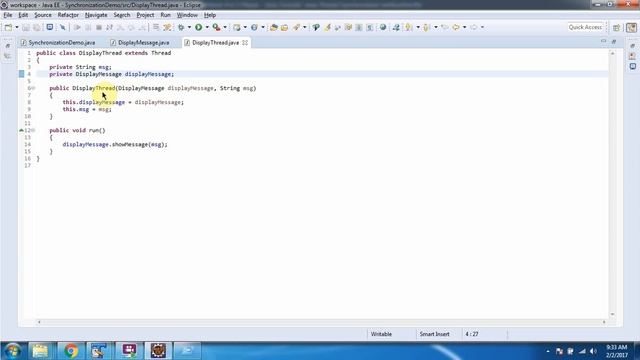The width and height of the screenshot is (640, 360).
Task: Open the Run menu
Action: [x=165, y=15]
